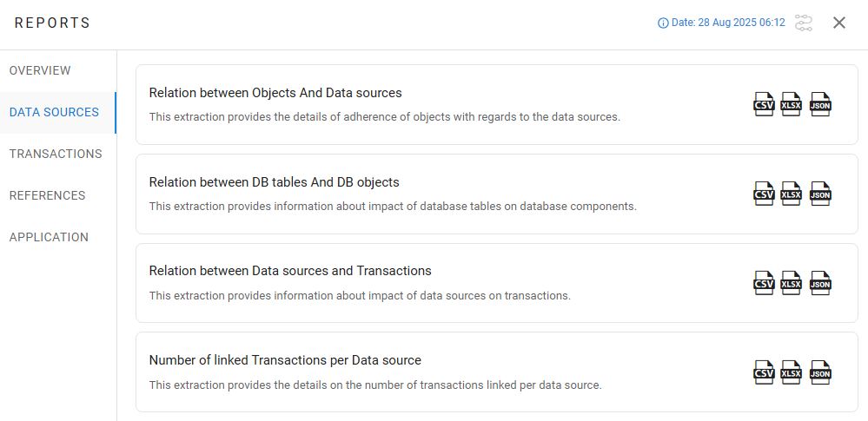Download XLSX for linked Transactions per Data source
This screenshot has width=868, height=421.
tap(792, 372)
